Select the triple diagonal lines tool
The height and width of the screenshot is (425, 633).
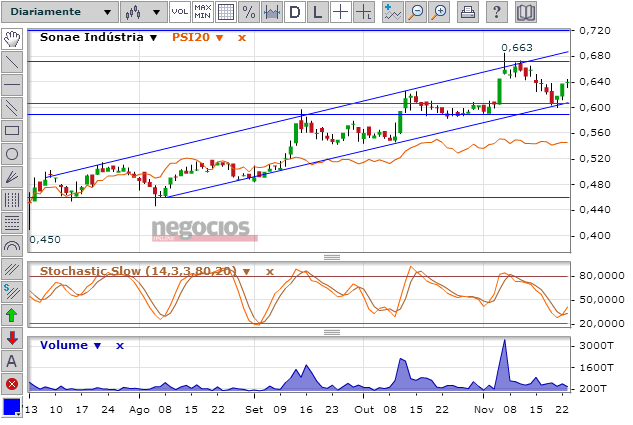(12, 269)
